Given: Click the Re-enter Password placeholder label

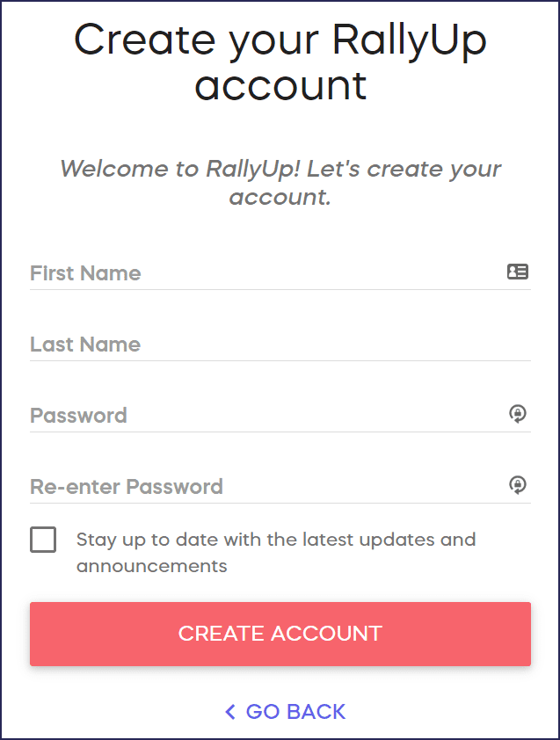Looking at the screenshot, I should (x=127, y=487).
